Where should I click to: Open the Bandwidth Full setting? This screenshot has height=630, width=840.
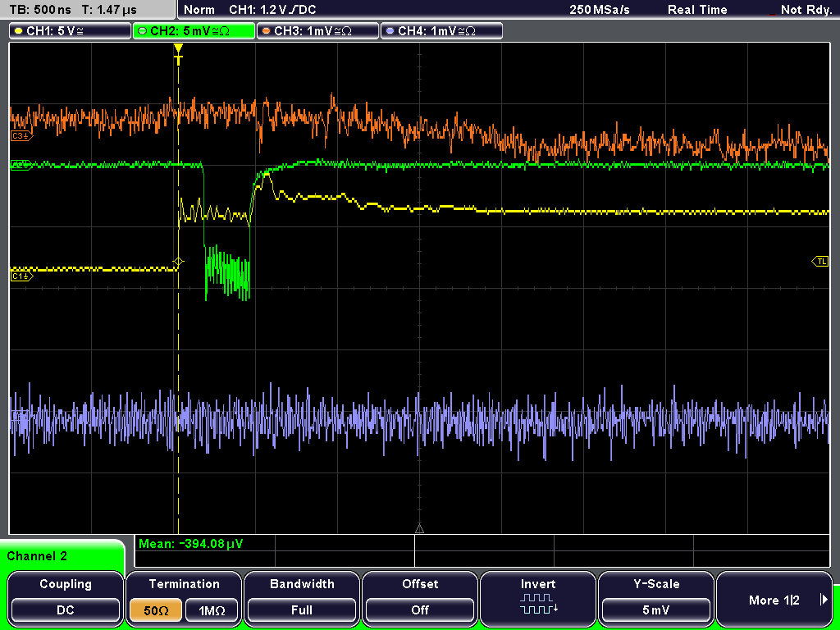coord(302,598)
